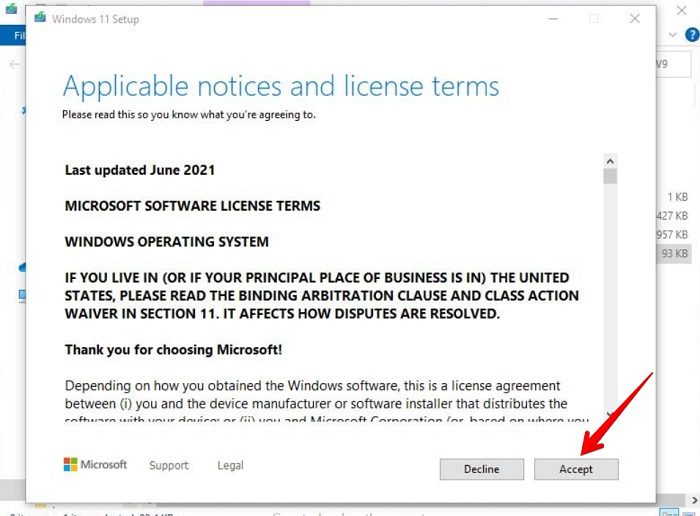Click 'WINDOWS OPERATING SYSTEM' heading

(x=167, y=241)
